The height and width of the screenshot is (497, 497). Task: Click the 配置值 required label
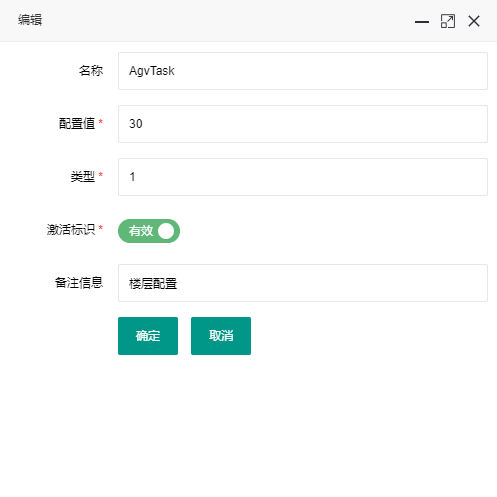pos(81,124)
